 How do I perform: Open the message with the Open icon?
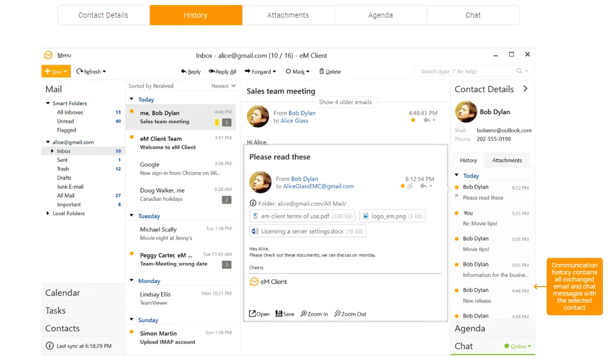252,314
